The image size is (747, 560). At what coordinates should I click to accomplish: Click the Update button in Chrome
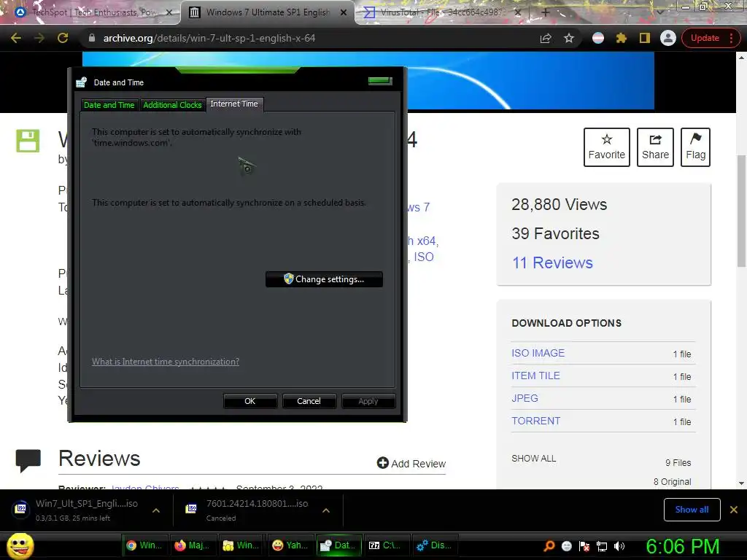[705, 38]
